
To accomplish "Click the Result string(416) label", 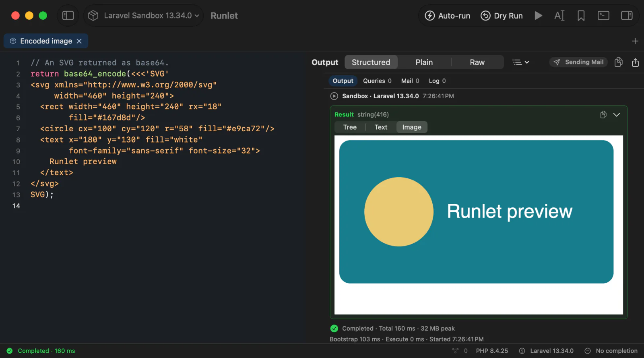I will [361, 115].
